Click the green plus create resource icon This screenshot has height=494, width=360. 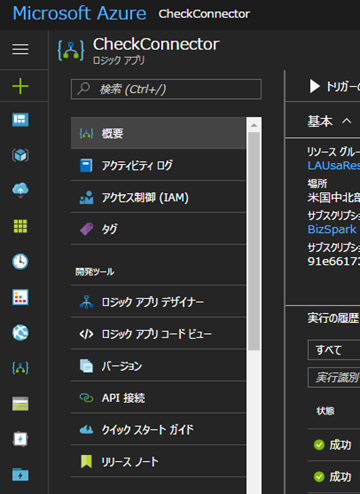click(x=20, y=86)
